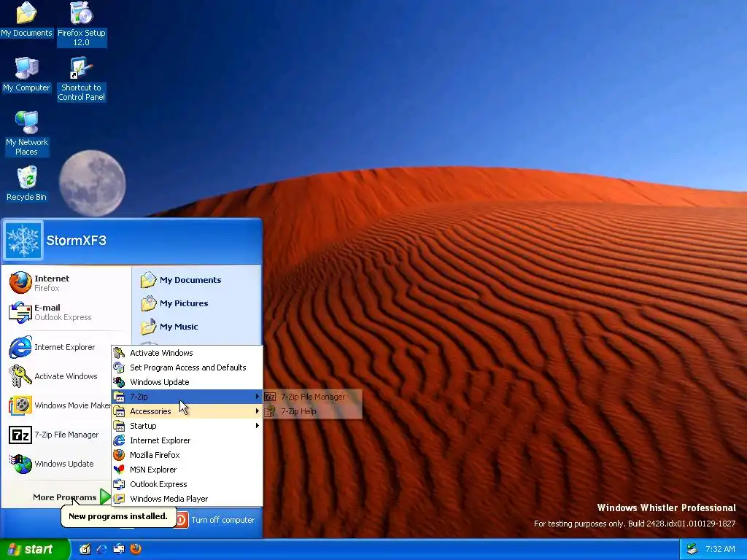Click the green start button
Image resolution: width=747 pixels, height=560 pixels.
point(34,550)
